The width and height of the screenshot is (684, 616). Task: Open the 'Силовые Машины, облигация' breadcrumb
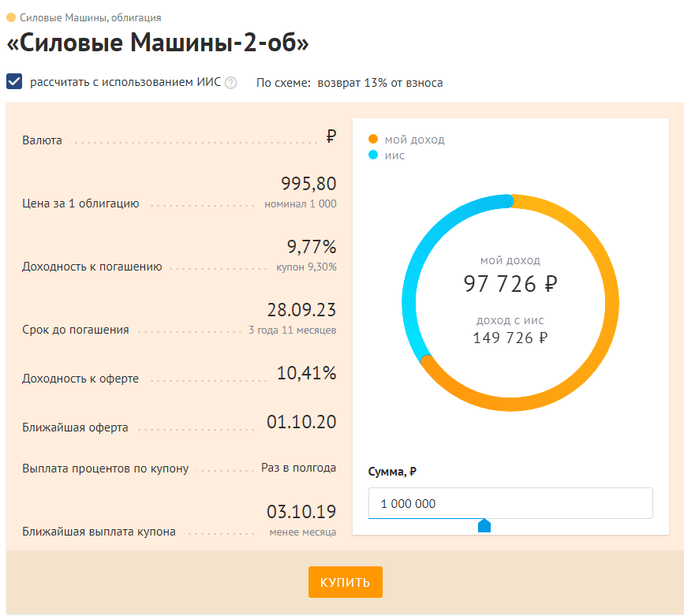click(90, 18)
